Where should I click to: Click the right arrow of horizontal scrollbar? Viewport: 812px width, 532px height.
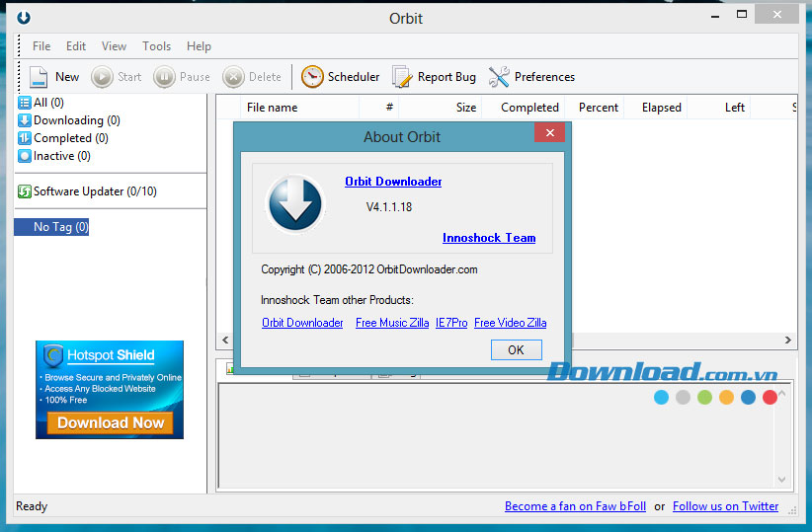tap(787, 340)
